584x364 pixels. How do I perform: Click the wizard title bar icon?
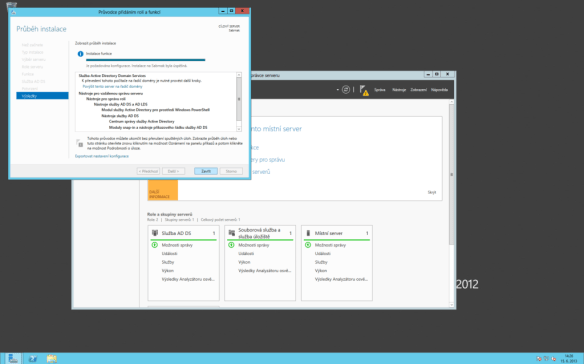14,12
